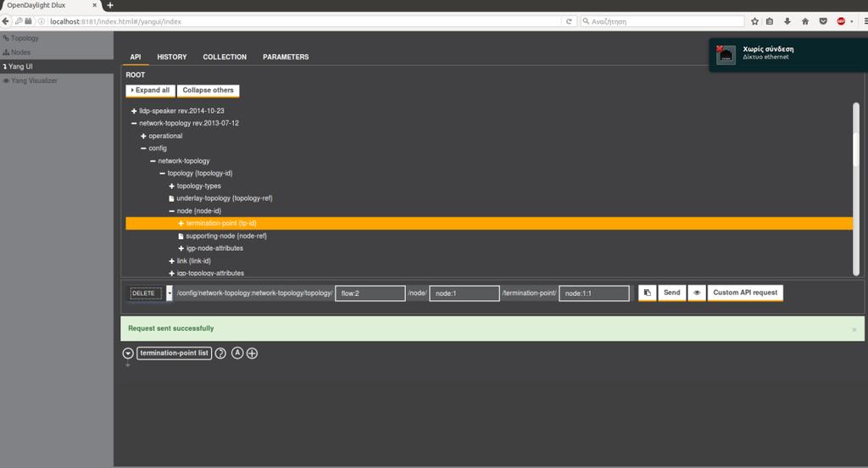Screen dimensions: 868x468
Task: Collapse topology {topology-id} node
Action: (x=162, y=173)
